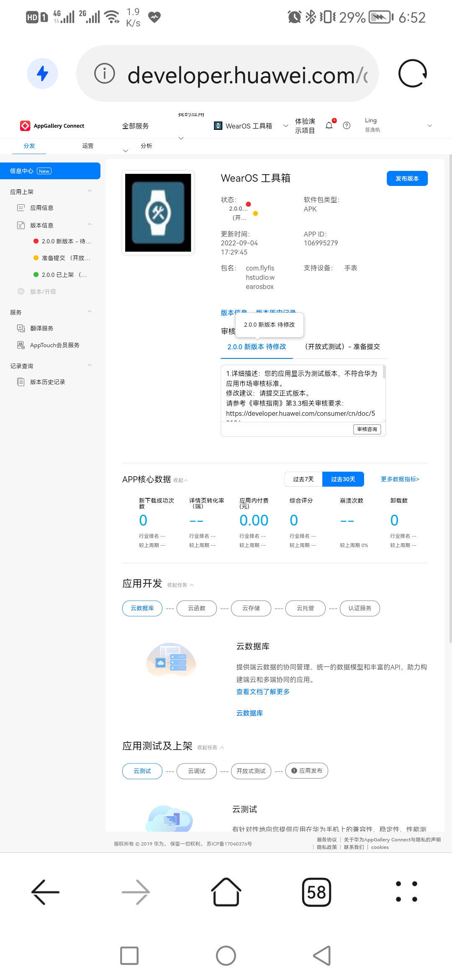Collapse 应用开发 tasks via 收起任务
This screenshot has width=452, height=980.
click(x=180, y=585)
